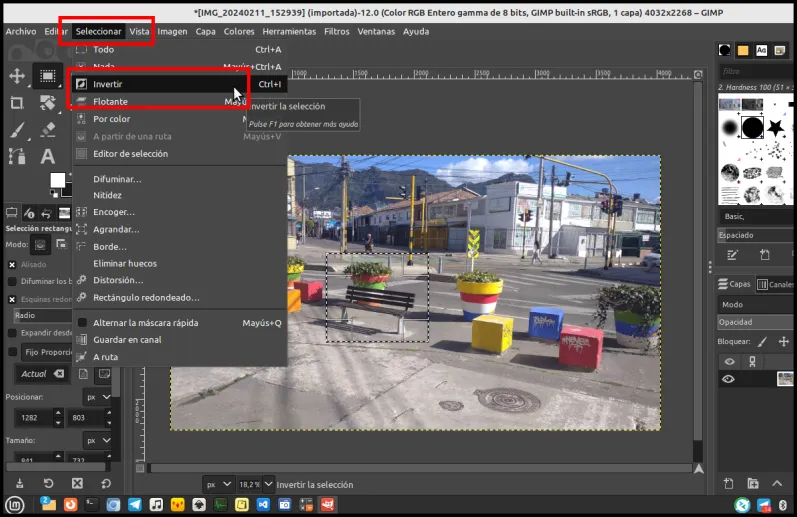
Task: Create a new layer
Action: (728, 483)
